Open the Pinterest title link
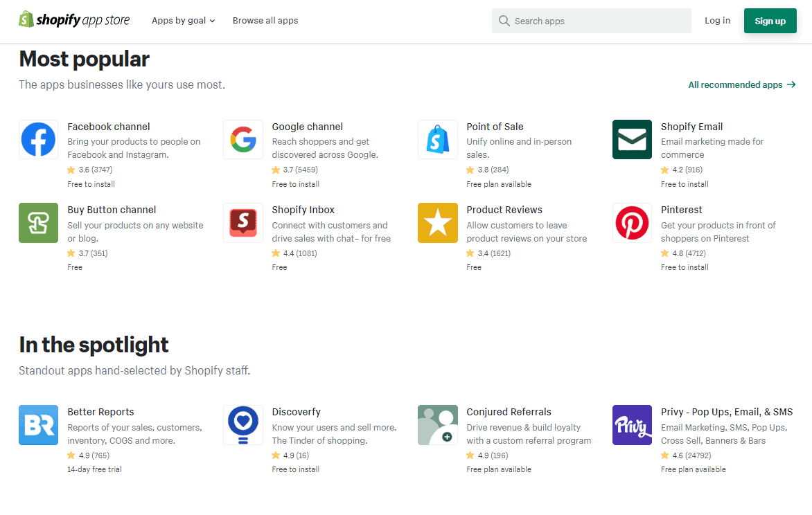 coord(682,210)
